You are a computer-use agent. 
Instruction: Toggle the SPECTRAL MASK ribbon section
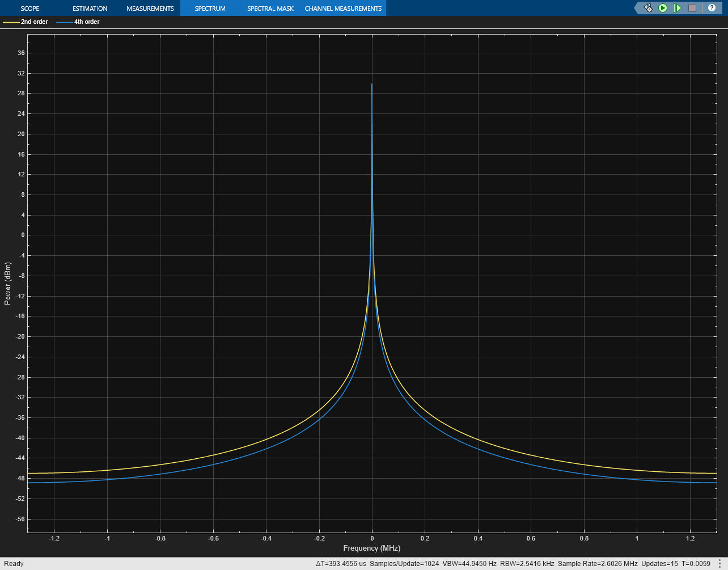pos(270,8)
